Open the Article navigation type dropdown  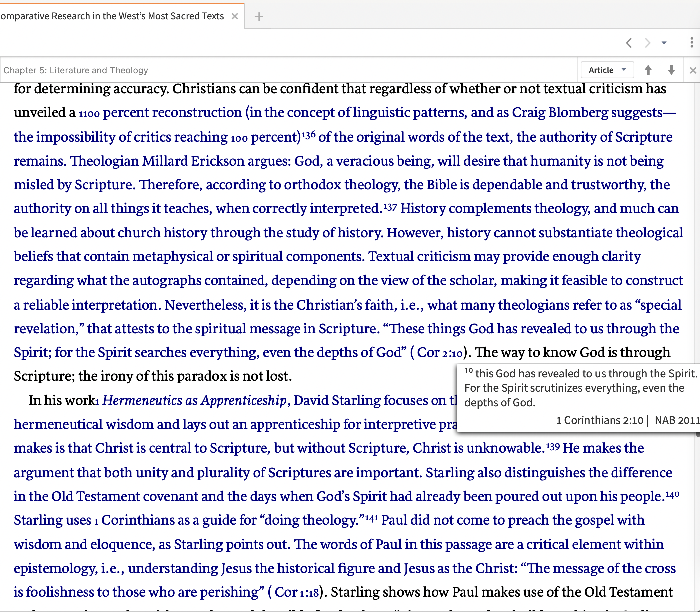click(x=607, y=70)
